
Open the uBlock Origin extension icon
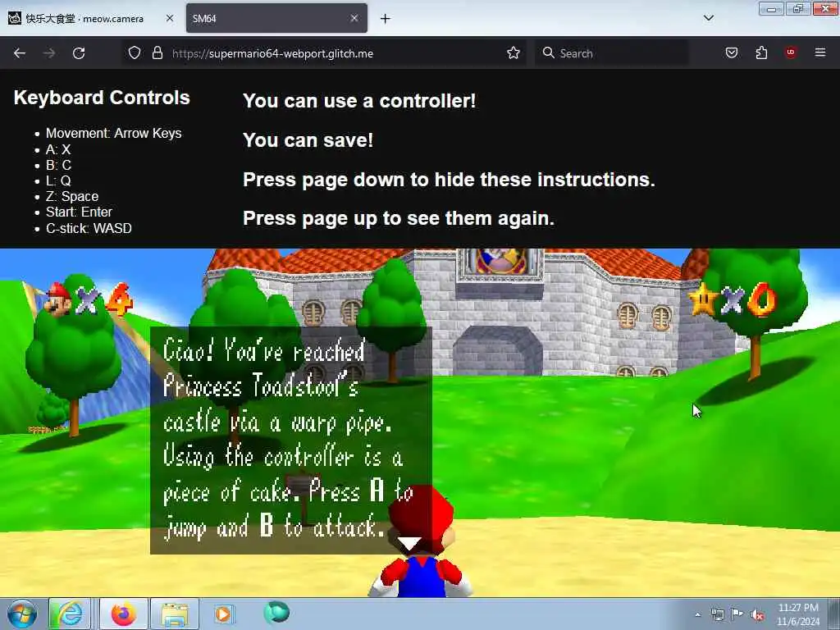pos(791,52)
